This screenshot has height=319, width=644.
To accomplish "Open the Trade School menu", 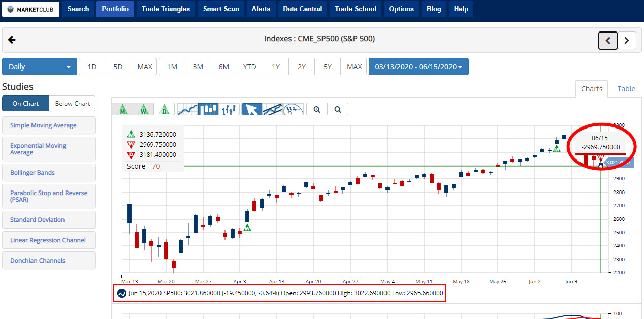I will [x=356, y=9].
